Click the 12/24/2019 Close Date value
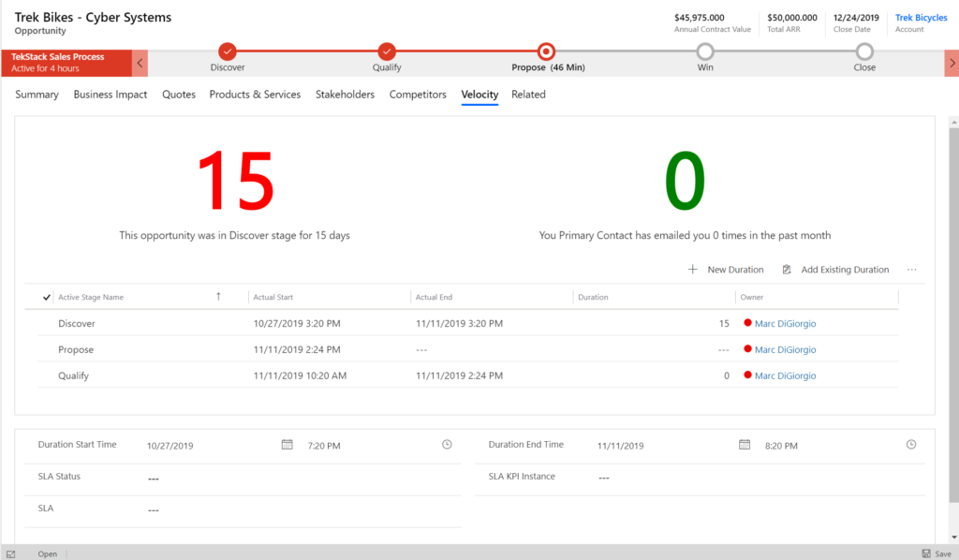Image resolution: width=959 pixels, height=560 pixels. click(856, 18)
